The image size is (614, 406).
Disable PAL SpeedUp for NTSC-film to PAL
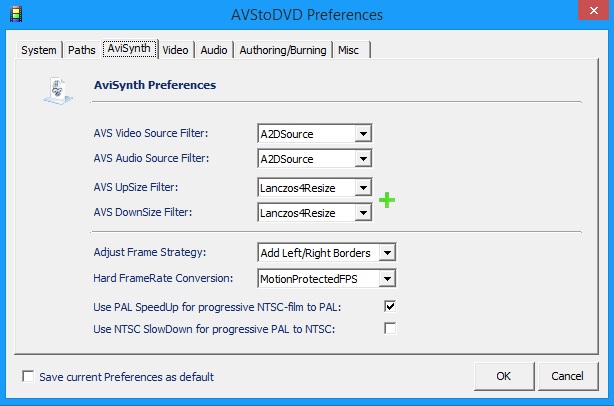pos(390,306)
